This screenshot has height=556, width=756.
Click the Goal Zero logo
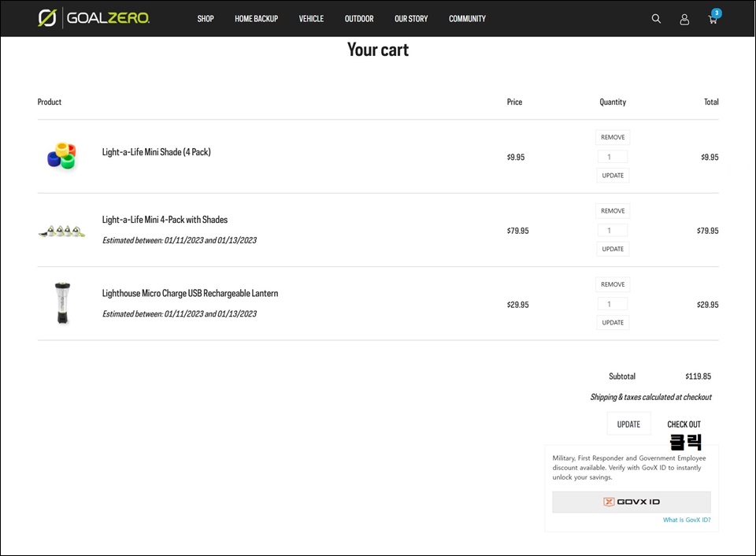tap(94, 18)
